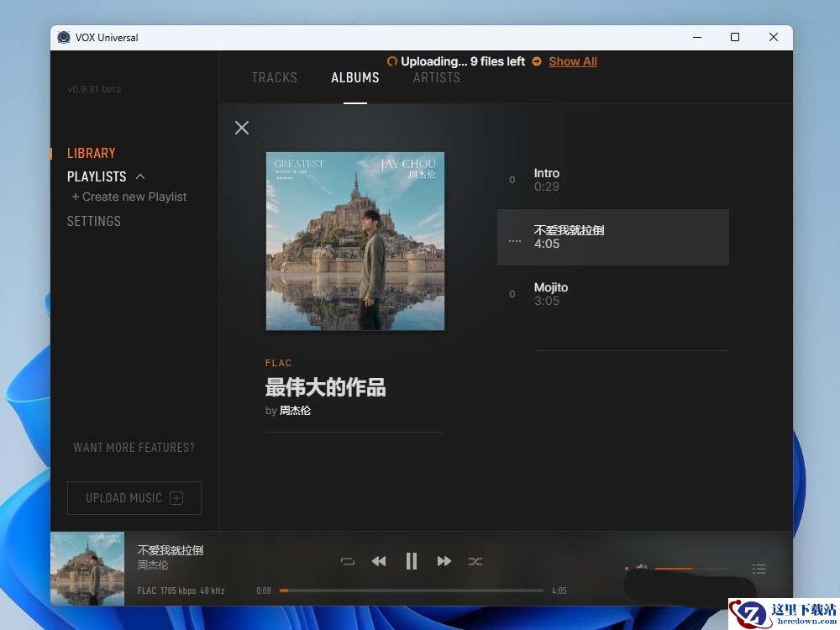Go back to the previous track
Image resolution: width=840 pixels, height=630 pixels.
tap(379, 561)
